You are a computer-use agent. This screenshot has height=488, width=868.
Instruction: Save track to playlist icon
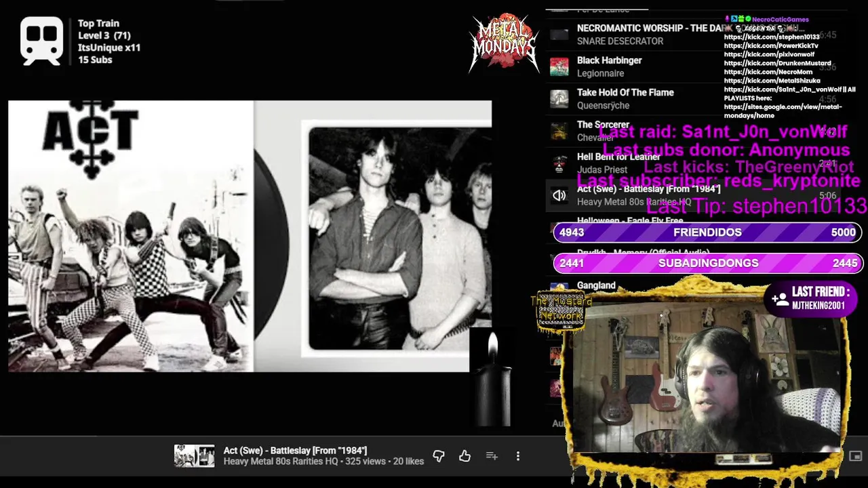492,456
